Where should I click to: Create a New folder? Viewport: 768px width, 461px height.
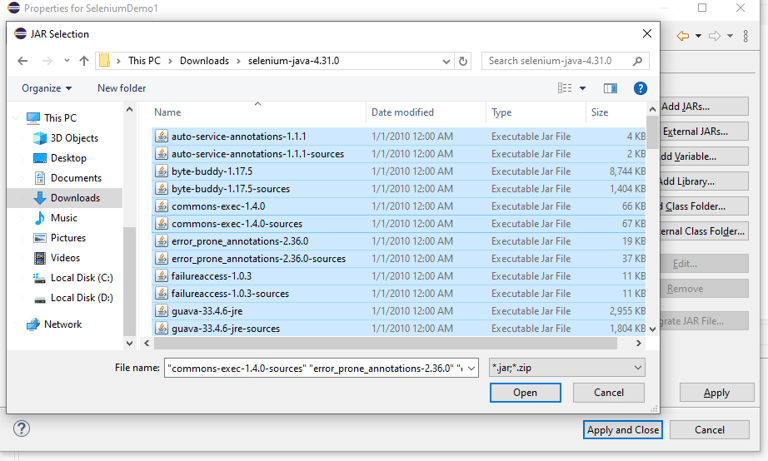coord(121,88)
